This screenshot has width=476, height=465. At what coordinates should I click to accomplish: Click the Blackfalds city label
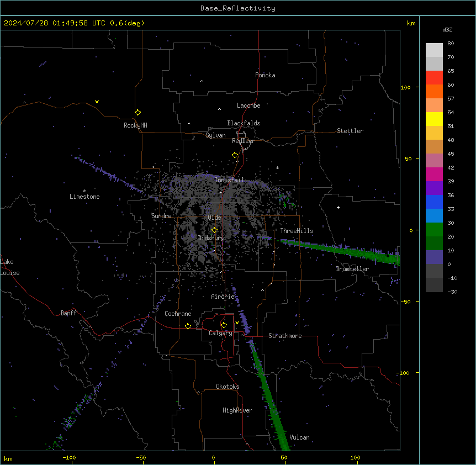pos(244,123)
